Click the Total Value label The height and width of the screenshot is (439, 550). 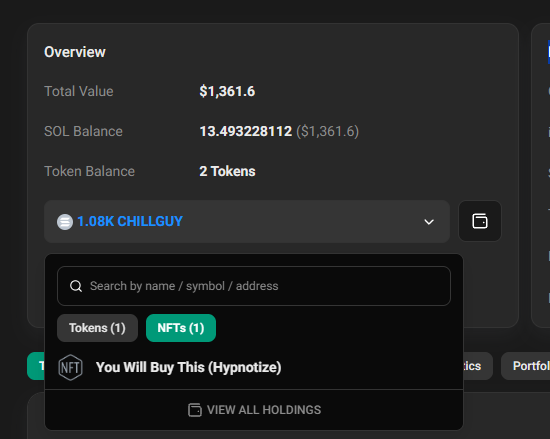tap(79, 92)
